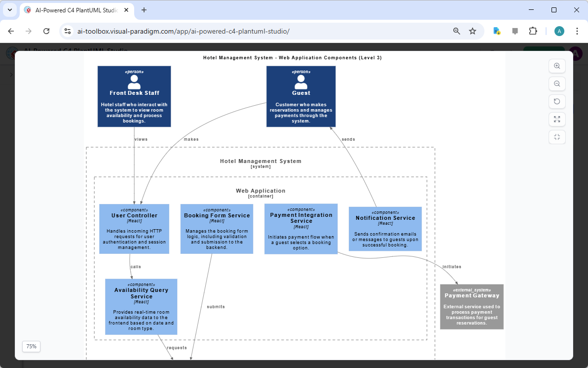Zoom in on the diagram
588x368 pixels.
(557, 66)
